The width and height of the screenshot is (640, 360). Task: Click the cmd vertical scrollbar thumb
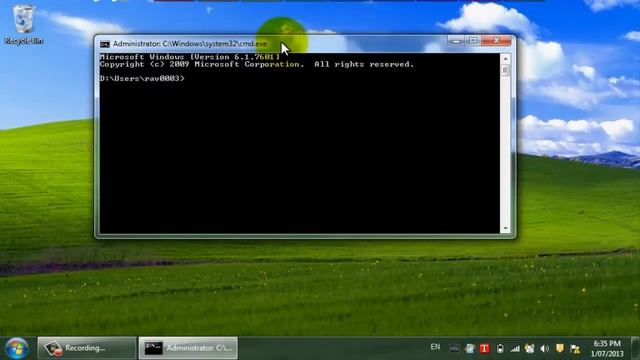point(505,70)
